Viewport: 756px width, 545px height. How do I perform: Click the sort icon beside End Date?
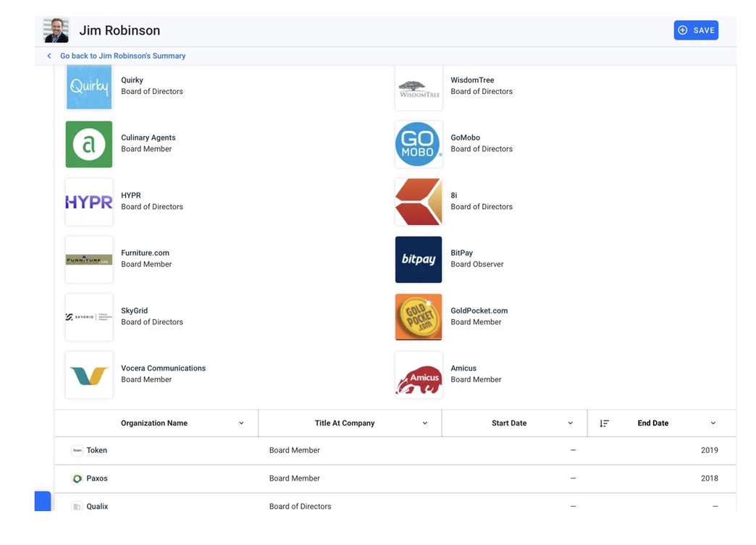coord(604,423)
